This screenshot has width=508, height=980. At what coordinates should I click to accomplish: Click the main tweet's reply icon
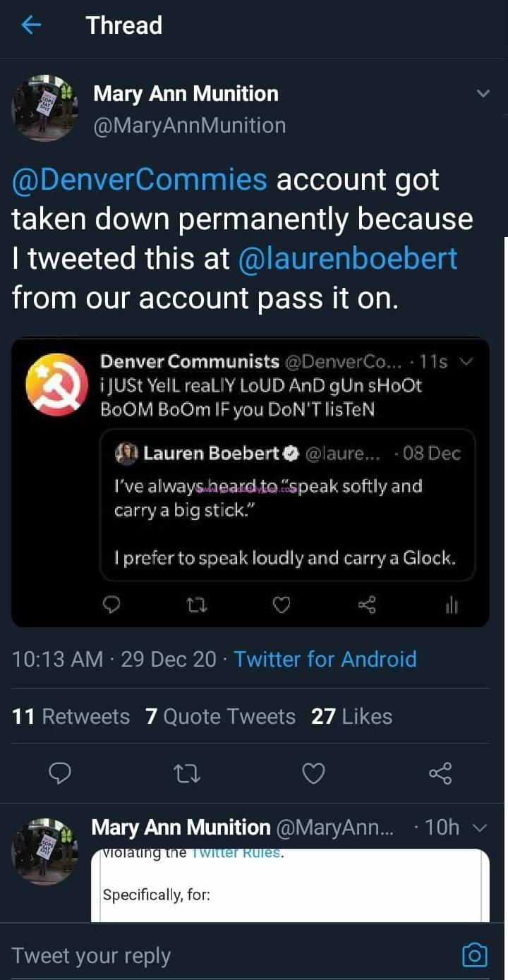click(x=60, y=774)
